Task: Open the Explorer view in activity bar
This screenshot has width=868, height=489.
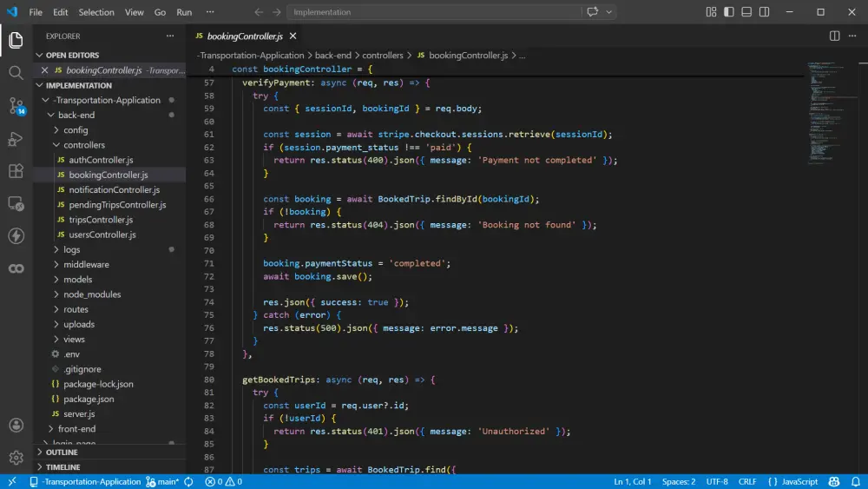Action: 16,40
